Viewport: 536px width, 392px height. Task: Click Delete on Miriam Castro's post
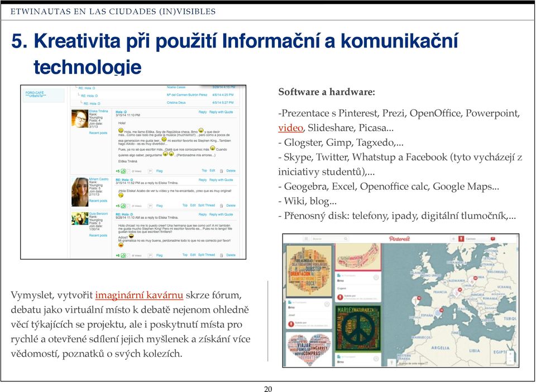[x=231, y=205]
